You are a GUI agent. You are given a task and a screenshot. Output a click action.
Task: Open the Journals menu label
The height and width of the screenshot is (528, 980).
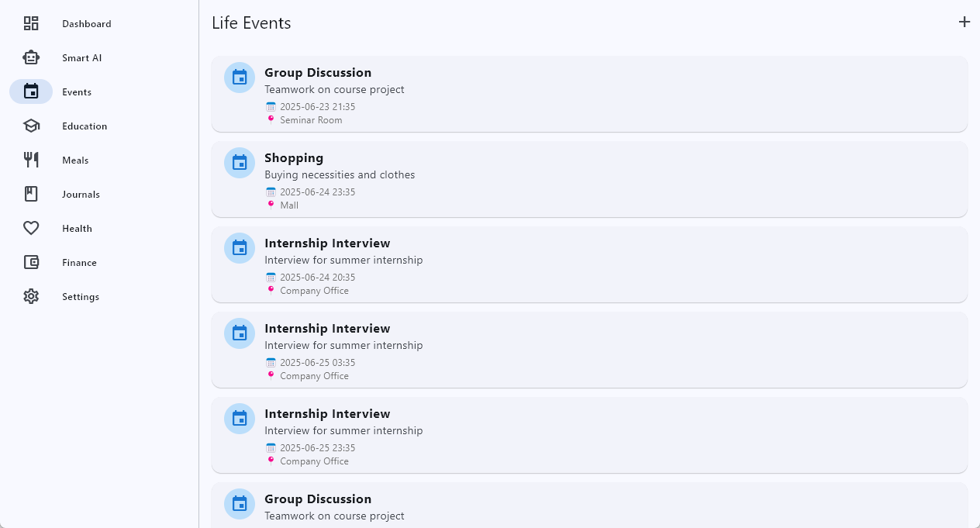click(81, 195)
